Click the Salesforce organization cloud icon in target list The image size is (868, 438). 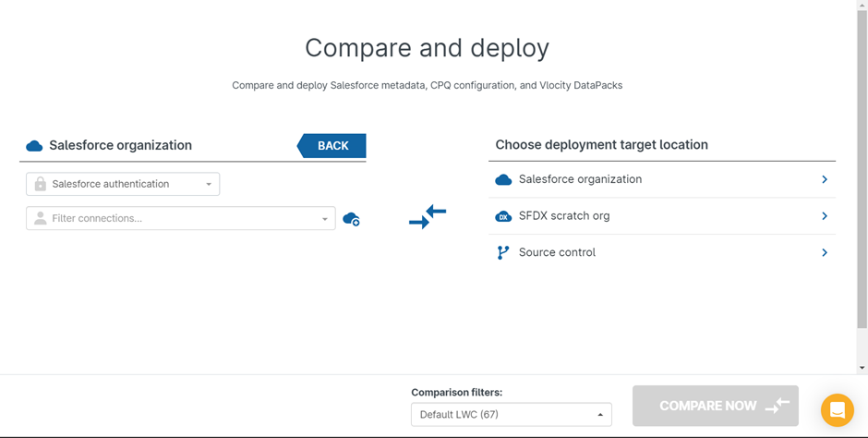point(503,179)
